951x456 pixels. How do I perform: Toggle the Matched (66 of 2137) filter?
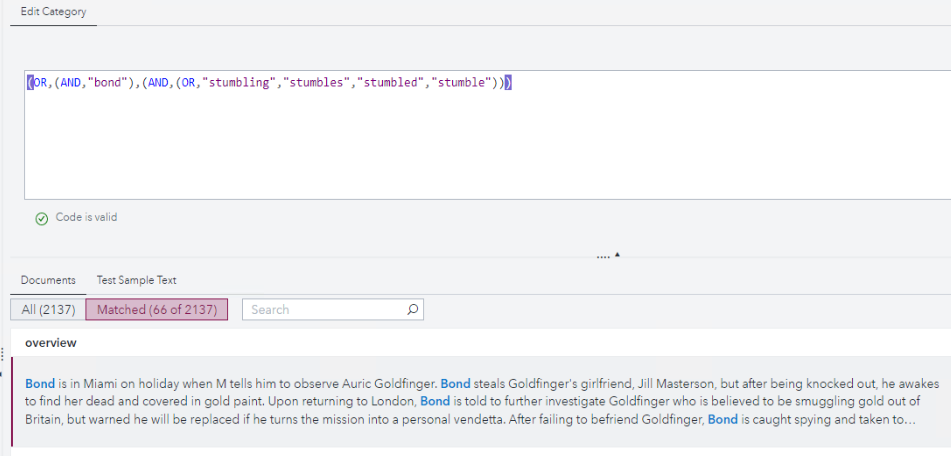pos(157,310)
